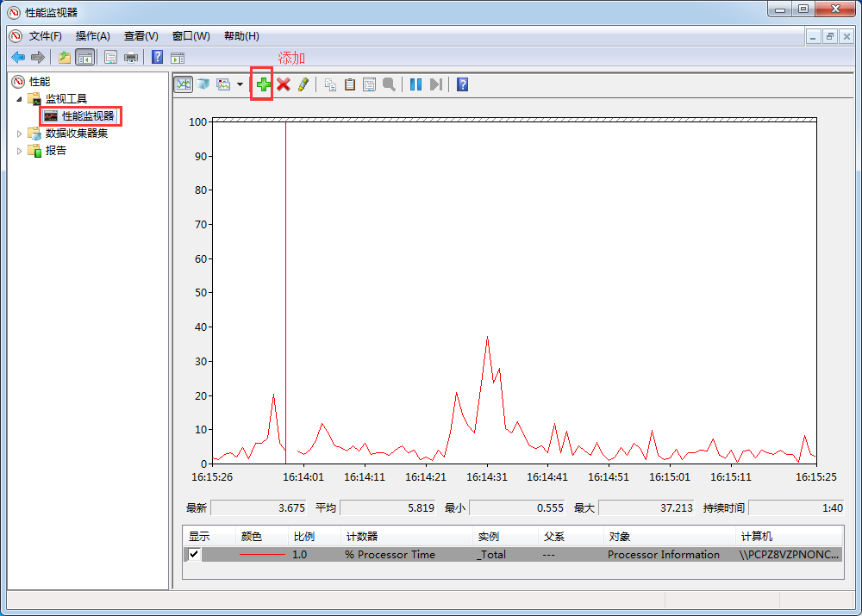The image size is (862, 616).
Task: Collapse the 监视工具 tree node
Action: (x=20, y=99)
